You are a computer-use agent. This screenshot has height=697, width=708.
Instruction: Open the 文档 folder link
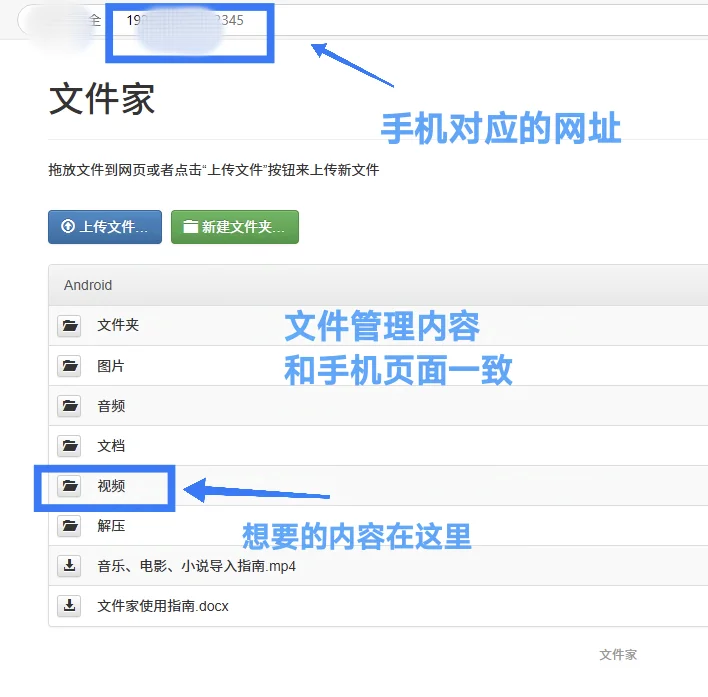coord(111,446)
